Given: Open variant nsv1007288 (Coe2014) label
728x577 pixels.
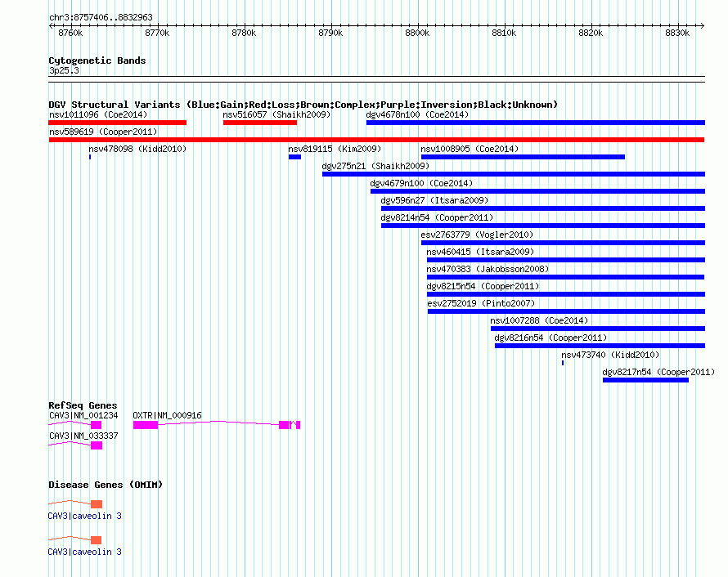Looking at the screenshot, I should (x=539, y=320).
